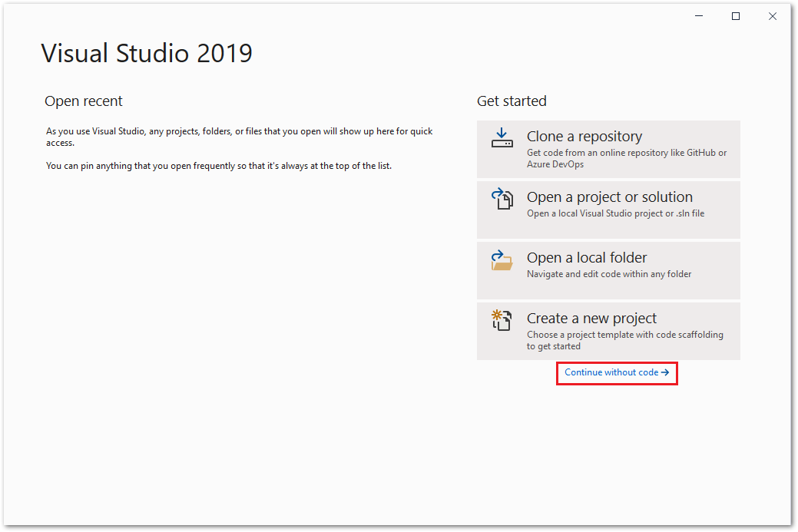
Task: Click the Visual Studio 2019 title text
Action: tap(147, 54)
